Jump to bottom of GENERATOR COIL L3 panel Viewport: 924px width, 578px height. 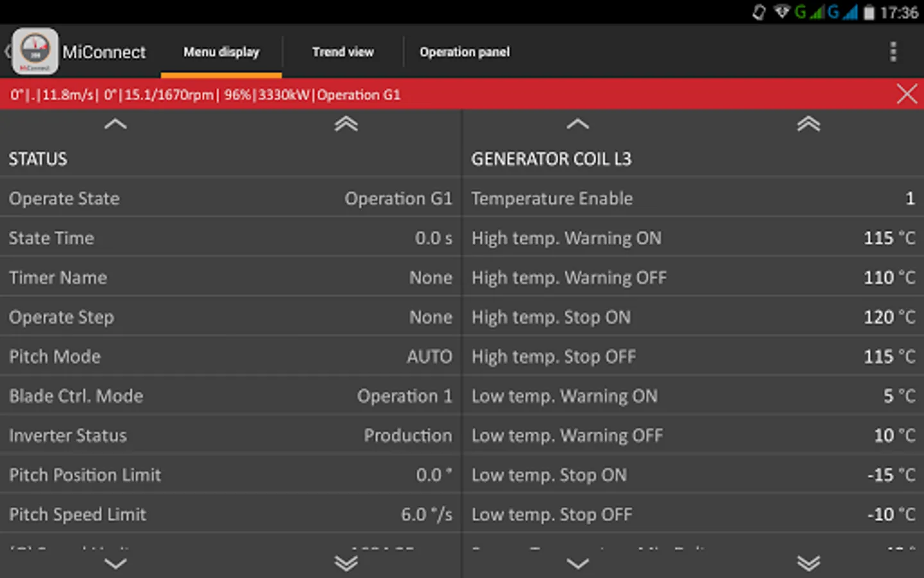(x=808, y=563)
